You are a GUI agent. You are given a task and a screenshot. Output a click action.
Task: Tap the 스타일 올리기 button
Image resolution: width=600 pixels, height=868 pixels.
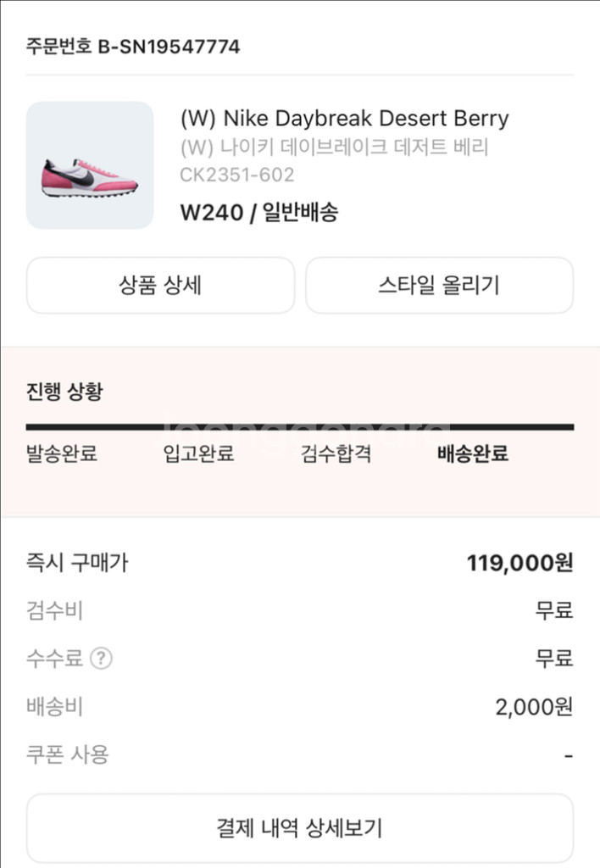click(440, 285)
